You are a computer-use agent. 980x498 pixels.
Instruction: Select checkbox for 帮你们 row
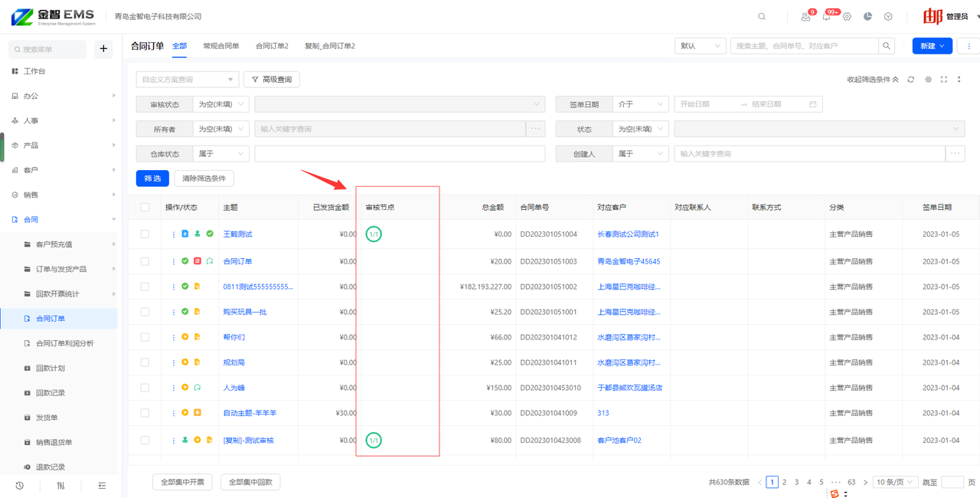(x=145, y=337)
